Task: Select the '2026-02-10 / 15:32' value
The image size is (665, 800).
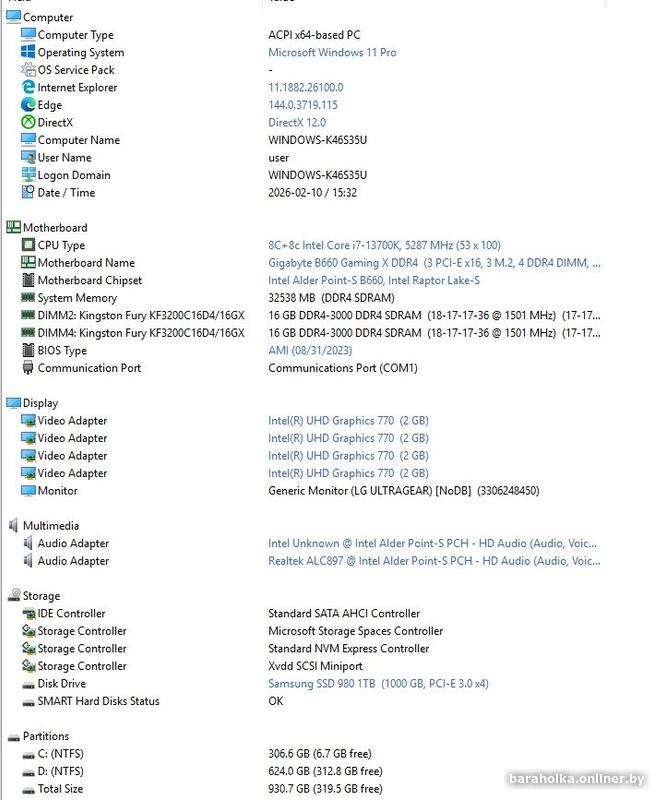Action: pos(312,192)
